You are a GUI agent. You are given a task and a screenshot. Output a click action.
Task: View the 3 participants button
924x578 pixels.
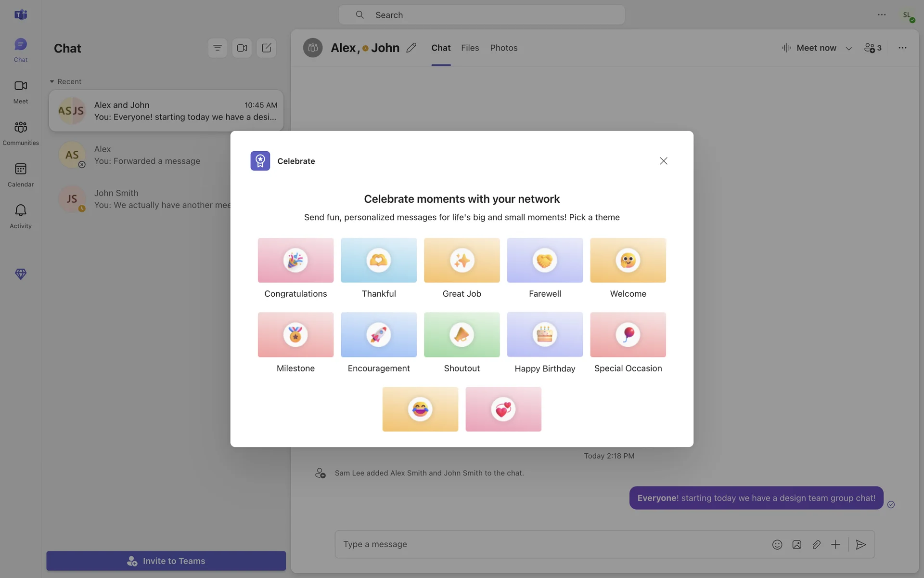873,48
